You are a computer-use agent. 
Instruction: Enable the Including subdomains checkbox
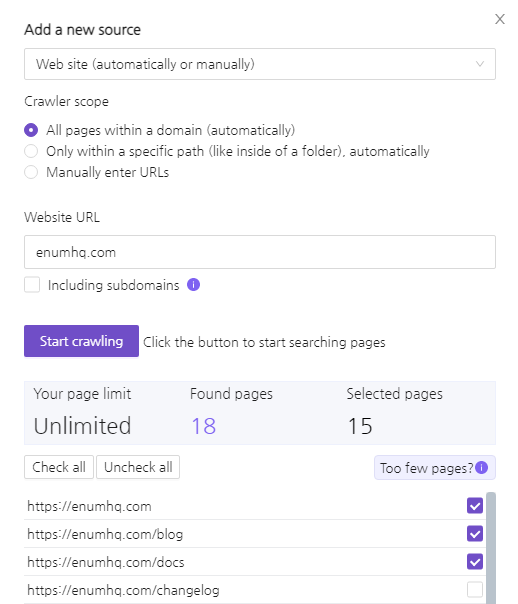click(32, 285)
